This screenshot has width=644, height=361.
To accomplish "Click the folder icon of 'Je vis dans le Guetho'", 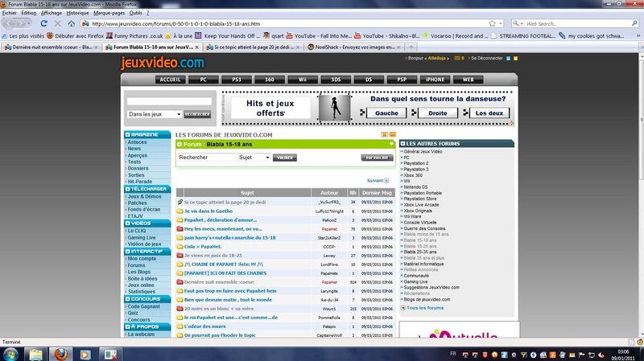I will click(180, 211).
